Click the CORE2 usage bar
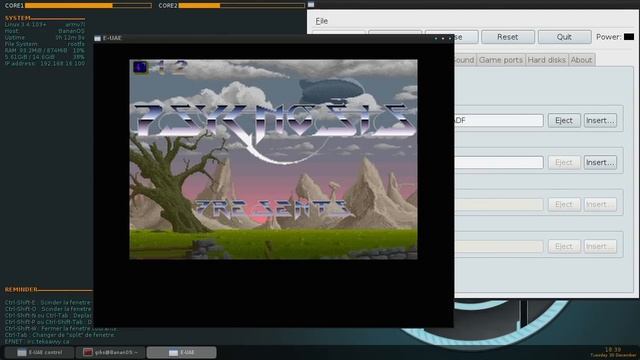 click(x=242, y=6)
